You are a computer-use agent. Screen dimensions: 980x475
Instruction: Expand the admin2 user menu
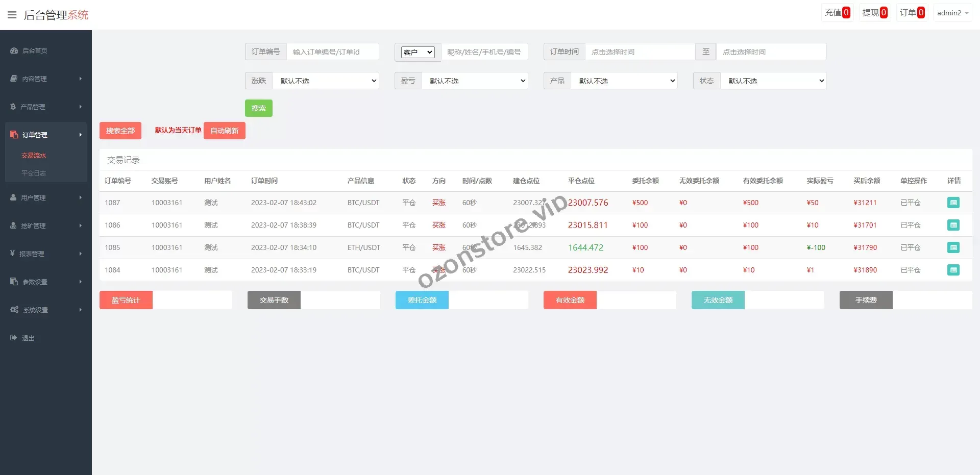click(x=952, y=13)
